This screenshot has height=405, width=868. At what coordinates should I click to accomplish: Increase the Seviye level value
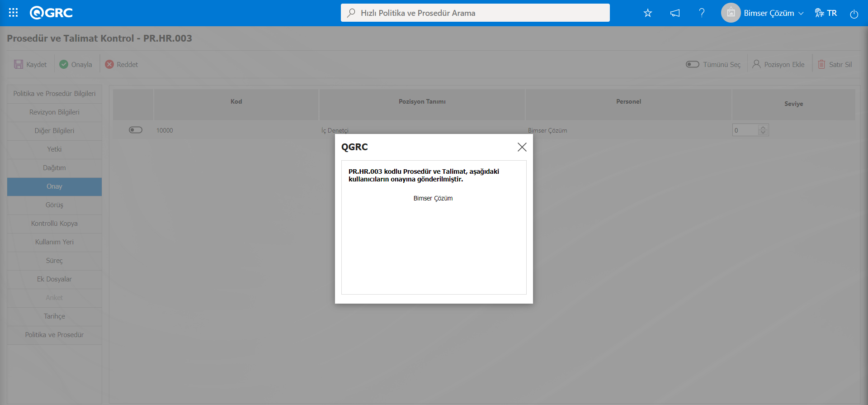(763, 128)
